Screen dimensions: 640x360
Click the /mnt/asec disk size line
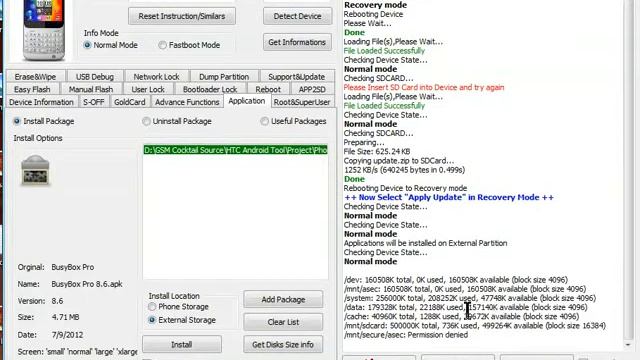pos(465,289)
